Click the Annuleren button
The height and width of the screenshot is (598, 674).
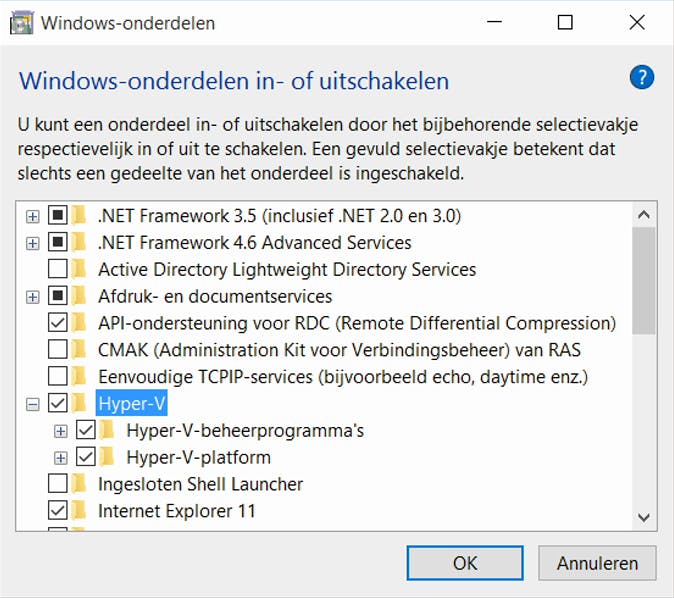(597, 563)
